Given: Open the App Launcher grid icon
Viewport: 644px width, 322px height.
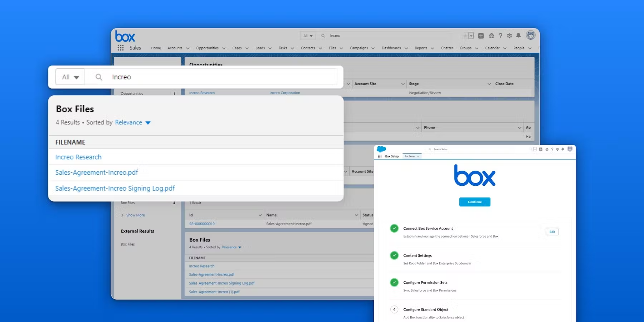Looking at the screenshot, I should (121, 48).
